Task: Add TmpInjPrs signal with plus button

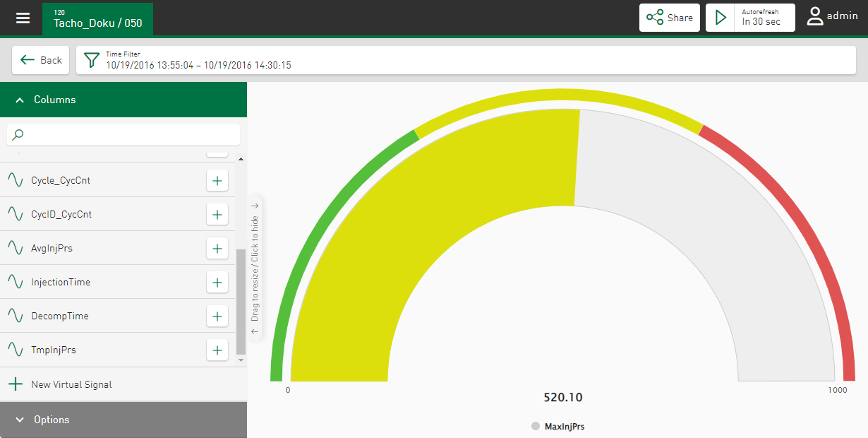Action: click(x=217, y=350)
